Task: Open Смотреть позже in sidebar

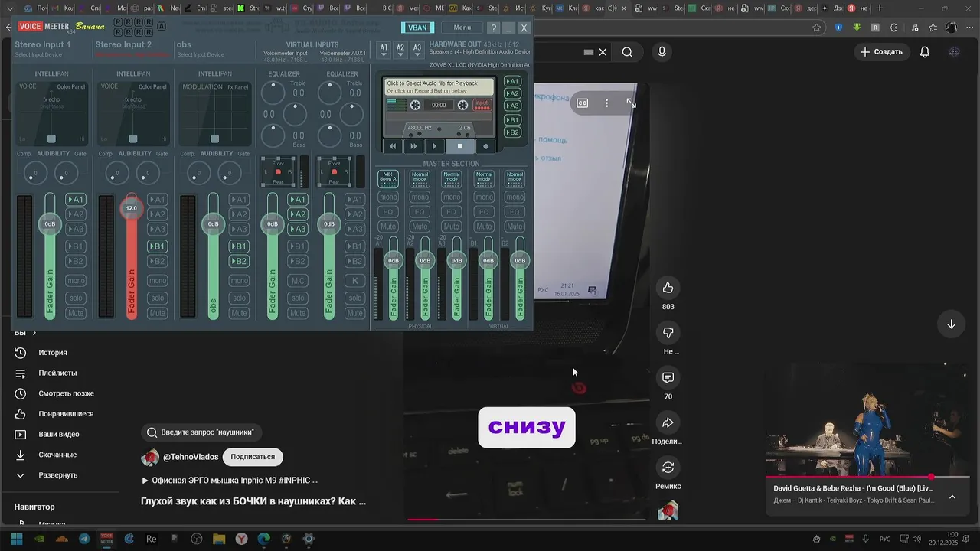Action: tap(66, 393)
